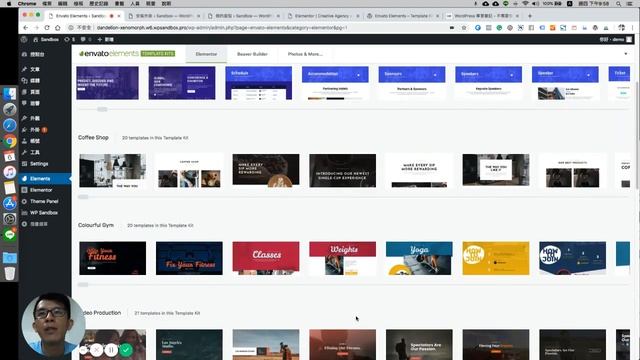
Task: Open Coffee Shop 'Introducing our newest' template
Action: click(x=342, y=171)
